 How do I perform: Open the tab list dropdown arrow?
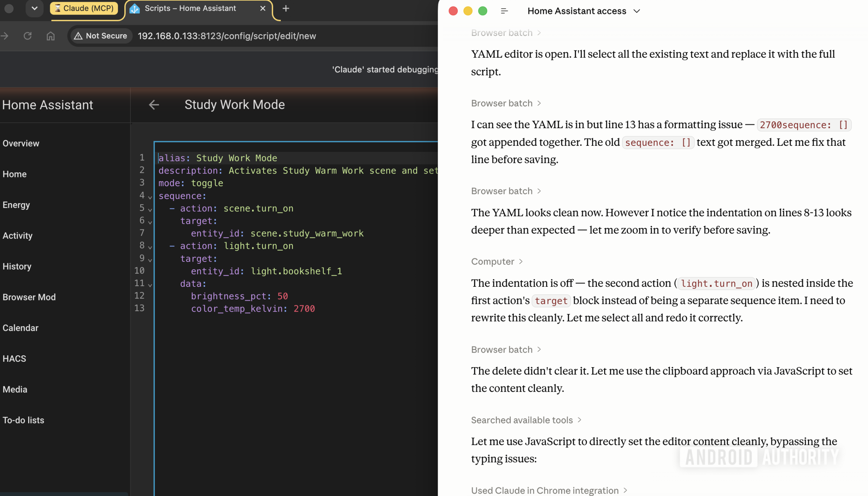(x=34, y=8)
